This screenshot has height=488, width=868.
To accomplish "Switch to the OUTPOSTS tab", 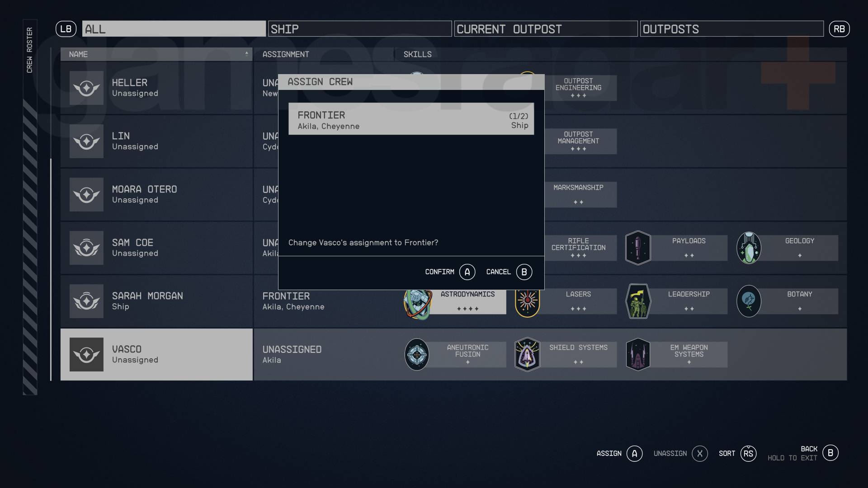I will point(731,28).
